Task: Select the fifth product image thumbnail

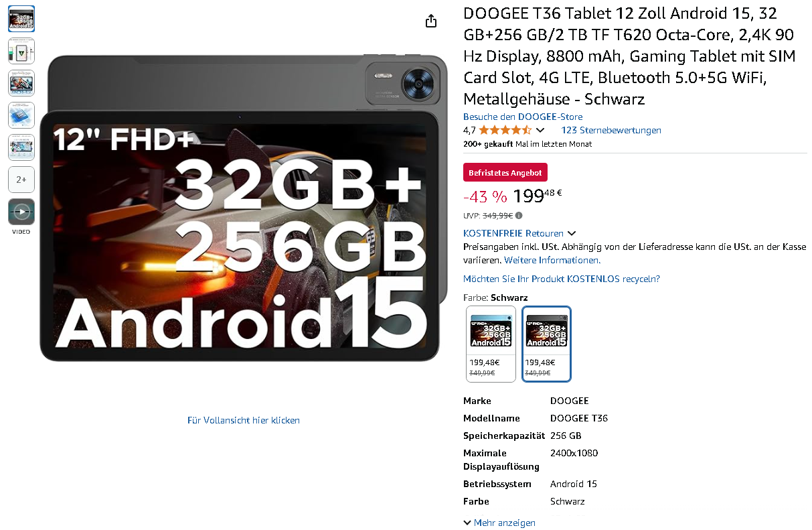Action: [21, 147]
